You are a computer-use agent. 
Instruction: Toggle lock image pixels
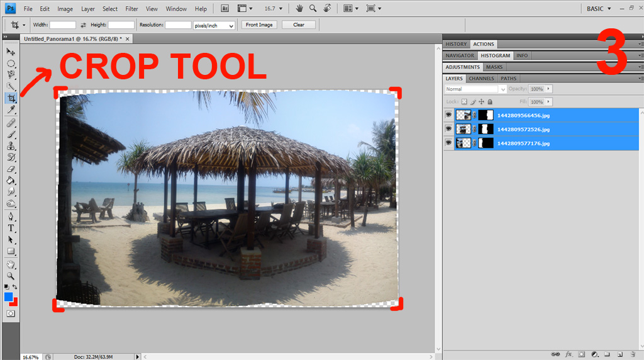coord(473,101)
